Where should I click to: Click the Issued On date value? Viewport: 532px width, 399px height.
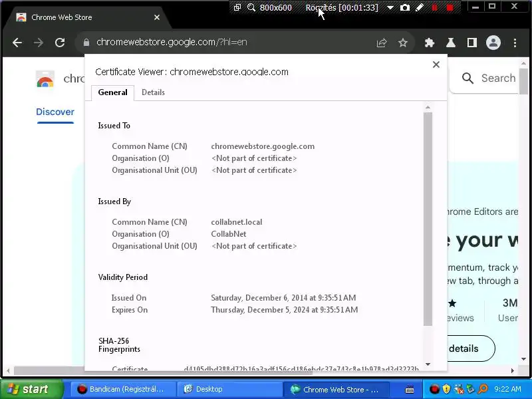pyautogui.click(x=283, y=298)
